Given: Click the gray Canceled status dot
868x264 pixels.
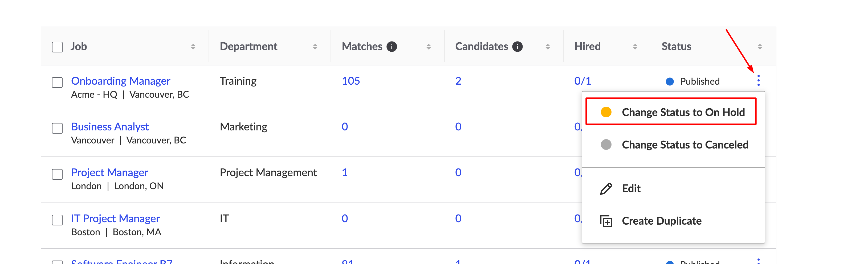Looking at the screenshot, I should coord(606,145).
